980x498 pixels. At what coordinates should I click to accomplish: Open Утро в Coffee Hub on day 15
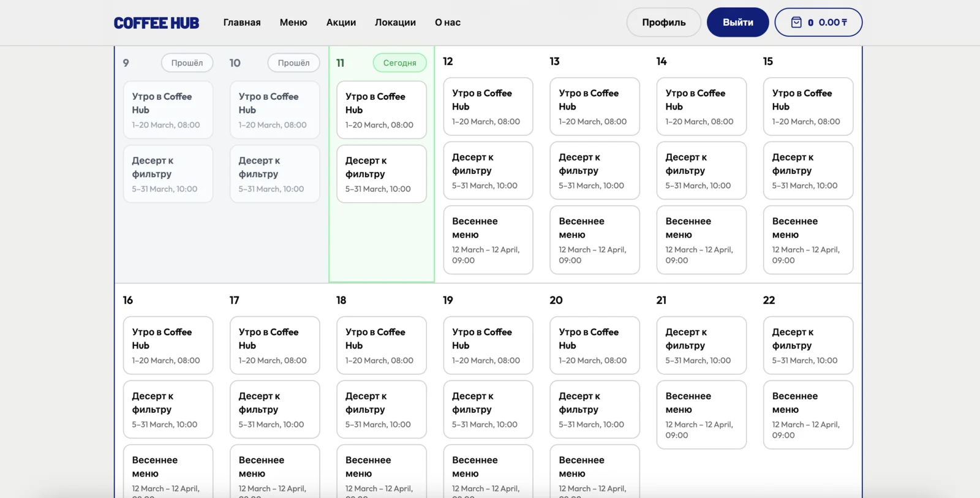pyautogui.click(x=808, y=107)
